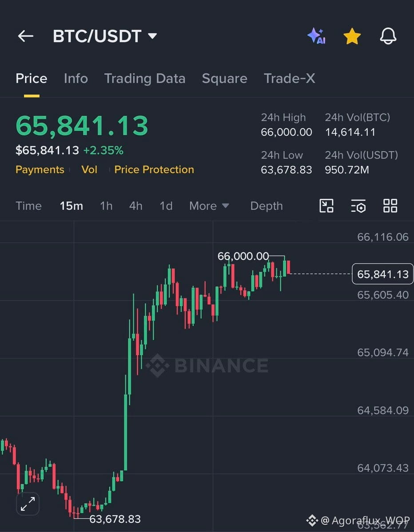Tap the 65,094.74 axis label

(383, 352)
